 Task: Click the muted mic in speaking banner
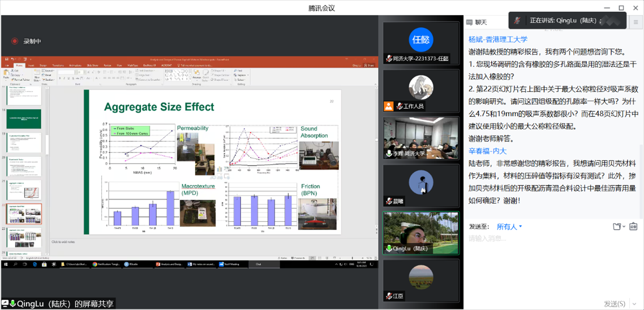(x=517, y=21)
